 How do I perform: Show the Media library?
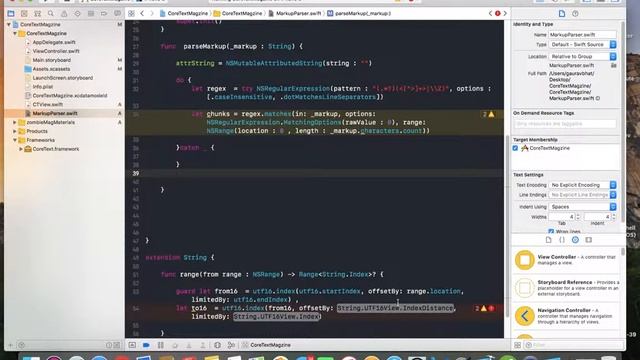pyautogui.click(x=589, y=240)
